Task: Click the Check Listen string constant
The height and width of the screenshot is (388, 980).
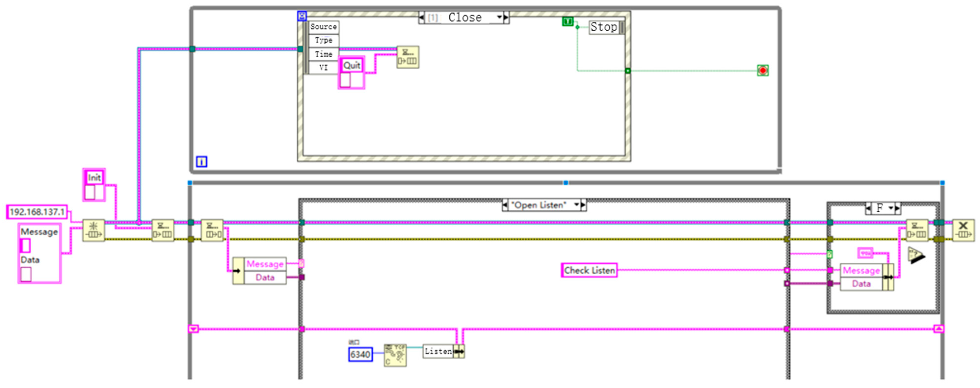Action: point(589,270)
